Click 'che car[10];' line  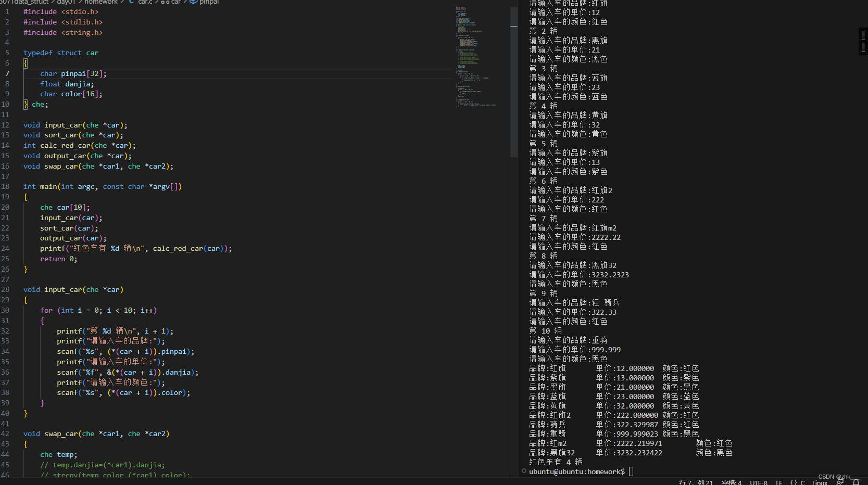point(65,207)
